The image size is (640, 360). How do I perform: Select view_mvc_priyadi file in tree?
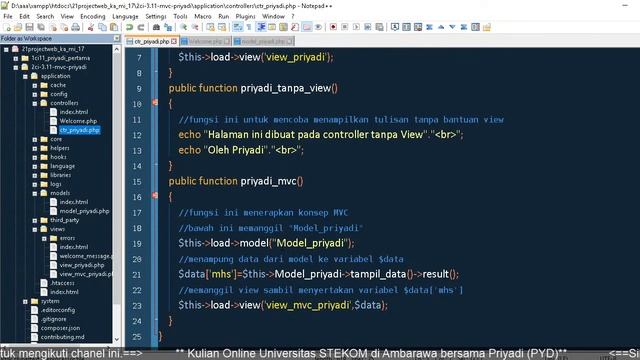click(x=86, y=274)
